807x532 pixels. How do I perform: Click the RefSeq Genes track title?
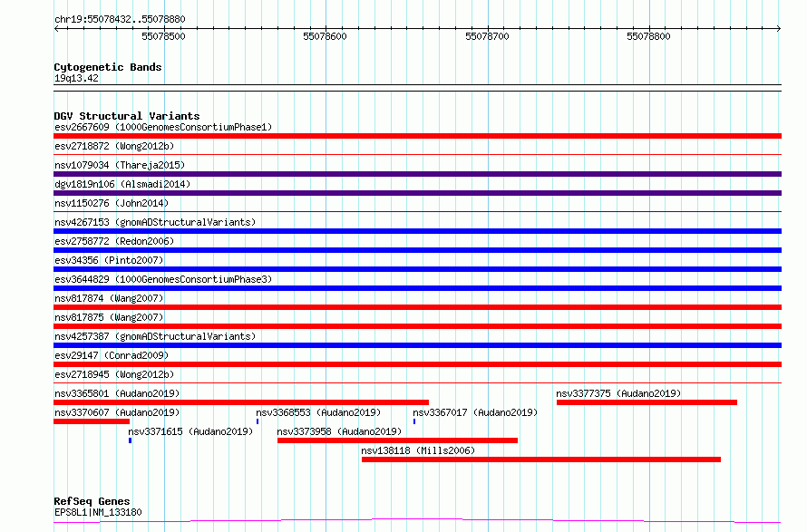click(x=92, y=501)
